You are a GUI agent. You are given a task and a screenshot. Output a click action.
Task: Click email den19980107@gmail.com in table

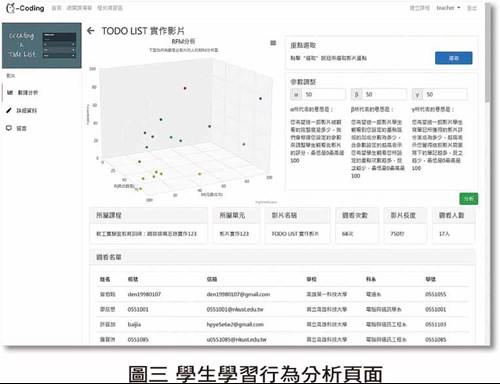[238, 294]
